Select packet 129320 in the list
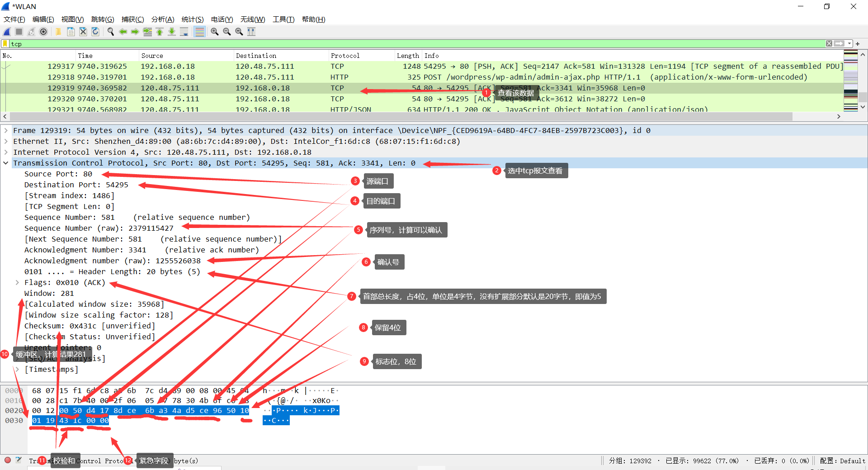 pyautogui.click(x=422, y=99)
